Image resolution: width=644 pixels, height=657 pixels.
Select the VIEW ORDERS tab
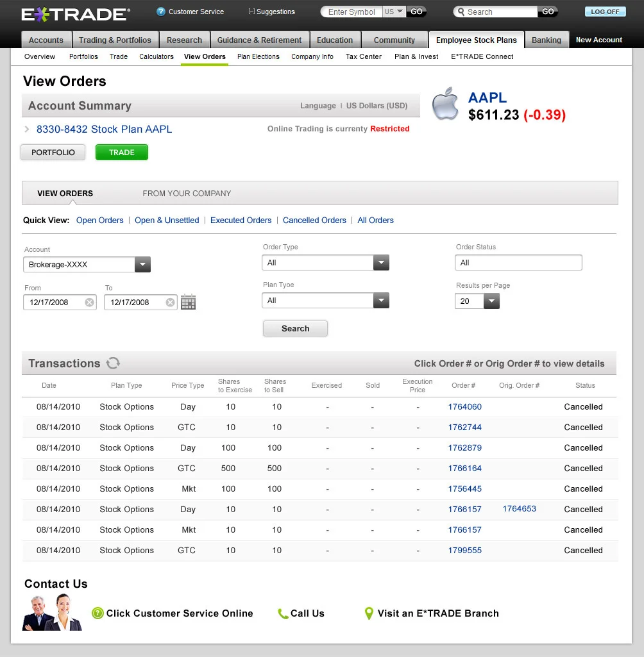click(x=65, y=193)
